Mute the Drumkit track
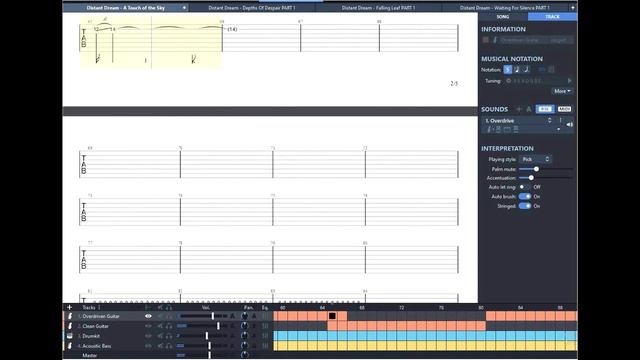This screenshot has height=360, width=640. [x=160, y=336]
